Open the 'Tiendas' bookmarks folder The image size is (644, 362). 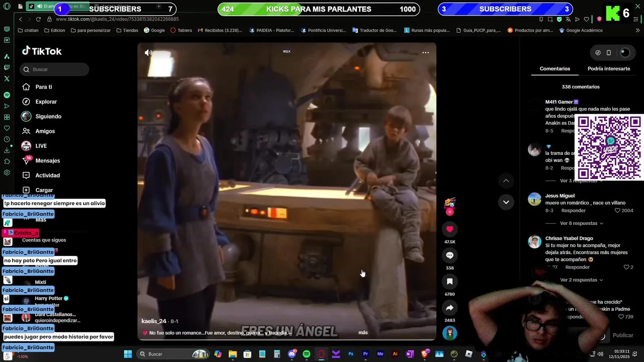tap(127, 30)
